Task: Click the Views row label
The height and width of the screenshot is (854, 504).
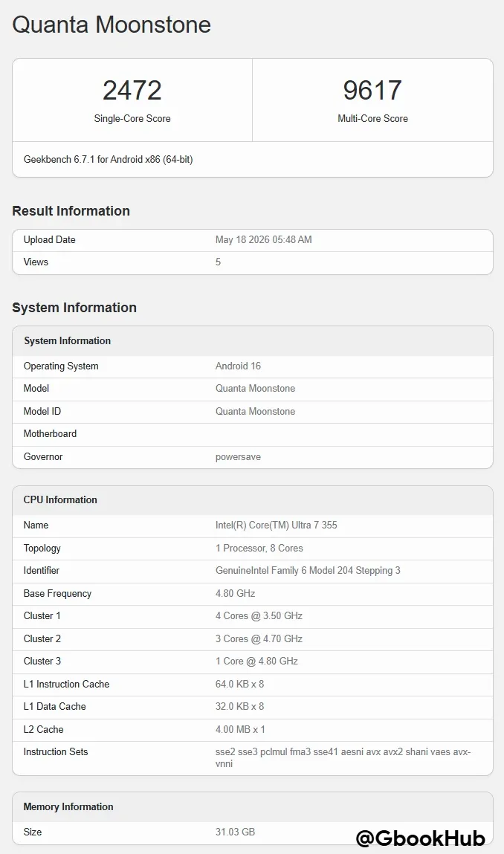Action: [x=36, y=262]
